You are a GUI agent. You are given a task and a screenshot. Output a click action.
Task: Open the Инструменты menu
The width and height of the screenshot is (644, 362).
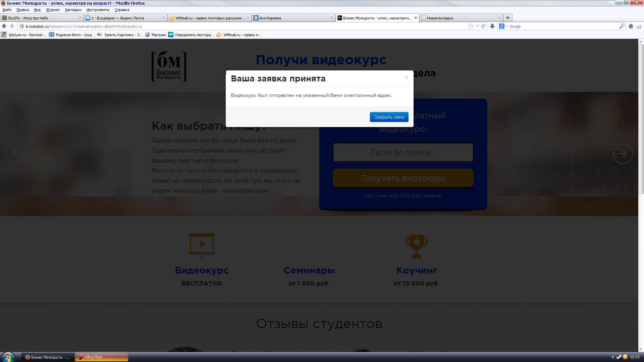pyautogui.click(x=98, y=10)
